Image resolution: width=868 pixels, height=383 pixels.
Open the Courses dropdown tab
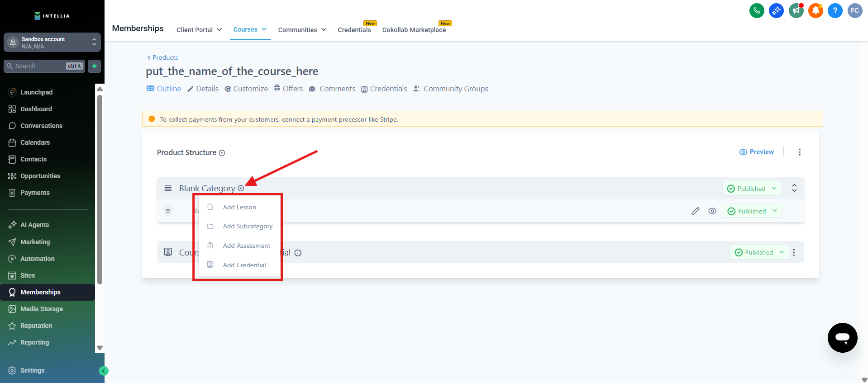(x=250, y=29)
